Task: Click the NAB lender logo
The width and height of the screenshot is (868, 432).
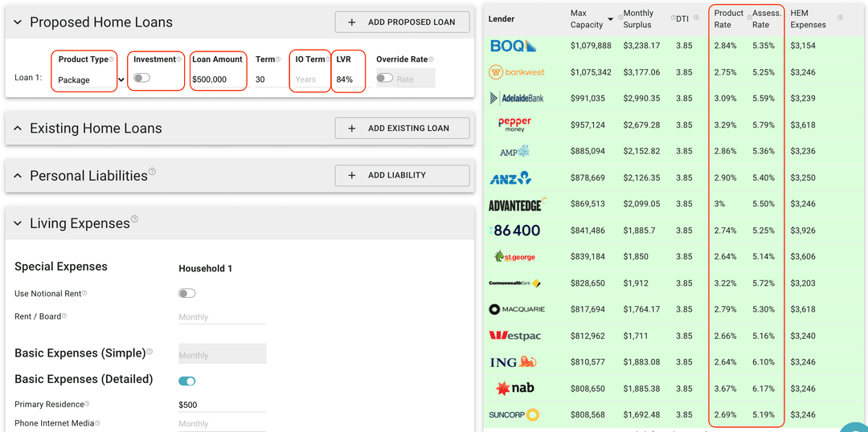Action: pyautogui.click(x=515, y=389)
